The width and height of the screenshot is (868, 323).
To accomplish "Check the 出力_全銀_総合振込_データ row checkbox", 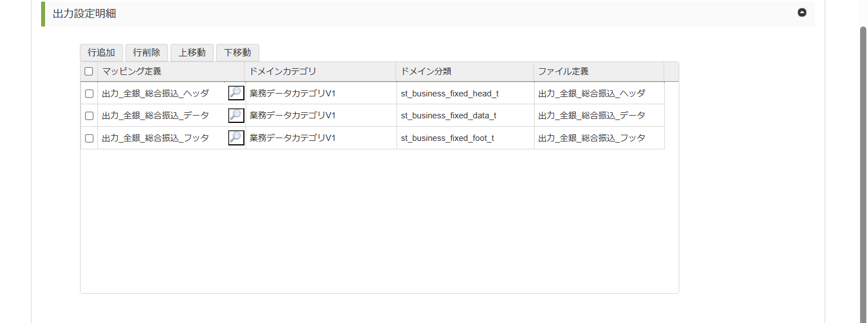I will pyautogui.click(x=89, y=116).
